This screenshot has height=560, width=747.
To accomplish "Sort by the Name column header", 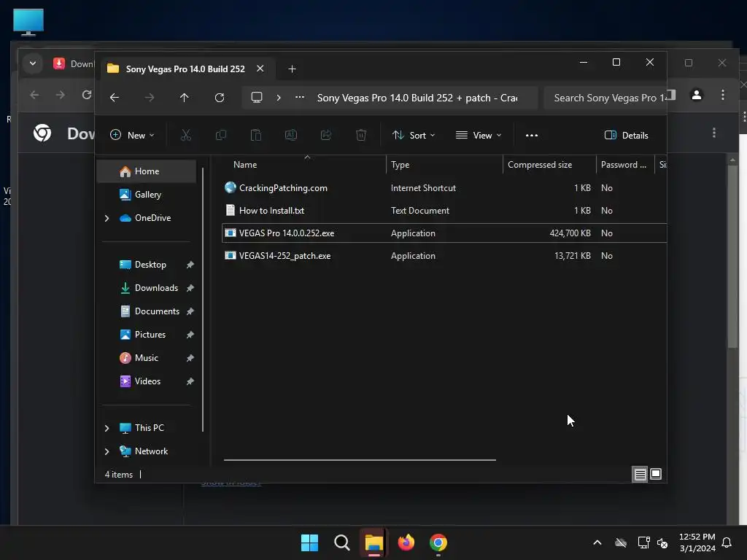I will point(305,165).
